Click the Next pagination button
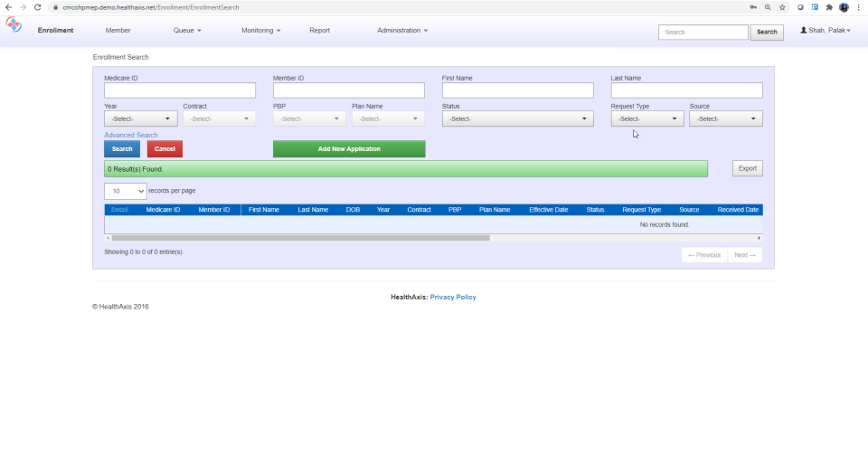The width and height of the screenshot is (868, 455). pyautogui.click(x=744, y=255)
